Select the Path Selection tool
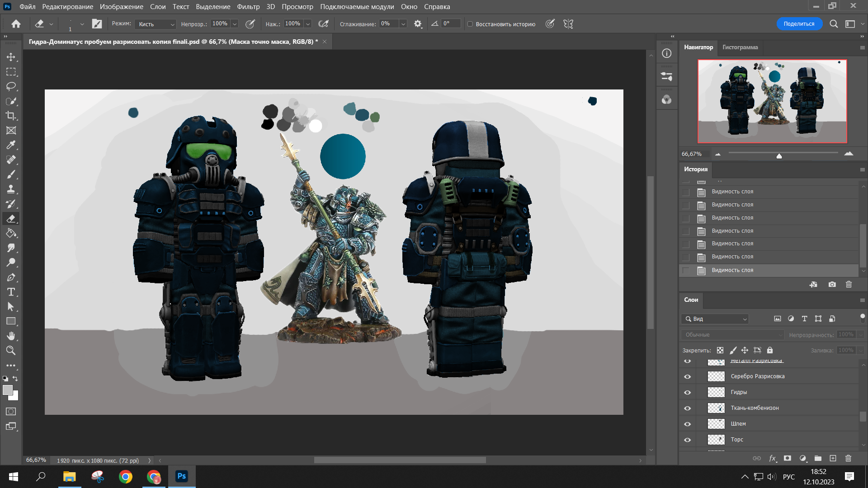The image size is (868, 488). click(x=11, y=307)
